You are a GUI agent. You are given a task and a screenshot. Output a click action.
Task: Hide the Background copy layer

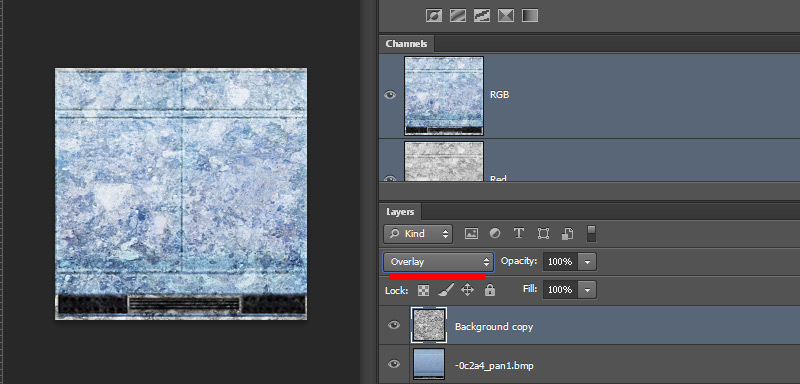394,325
